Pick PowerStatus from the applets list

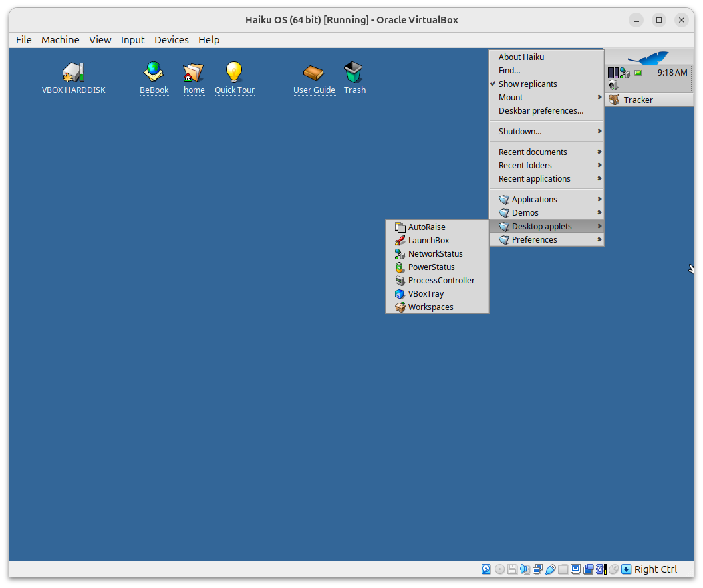coord(437,267)
